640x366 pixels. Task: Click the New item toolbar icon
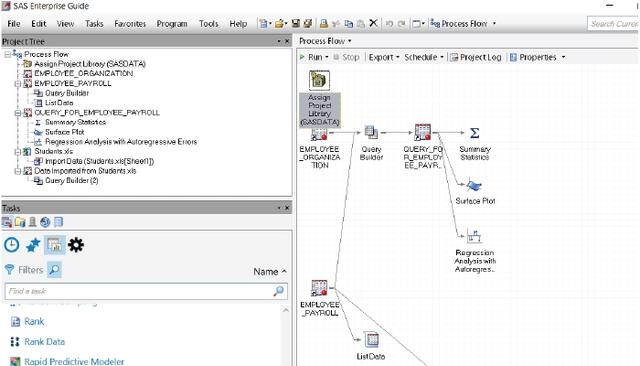click(x=263, y=24)
